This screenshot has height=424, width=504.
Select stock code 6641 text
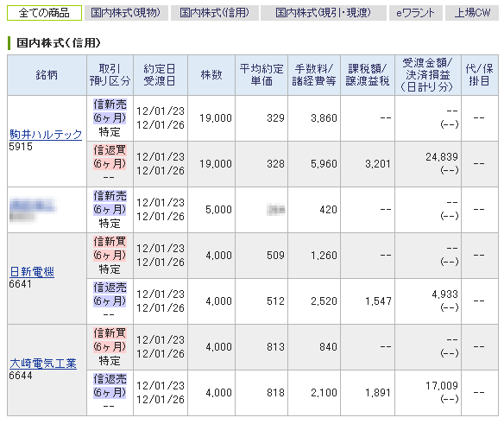20,284
